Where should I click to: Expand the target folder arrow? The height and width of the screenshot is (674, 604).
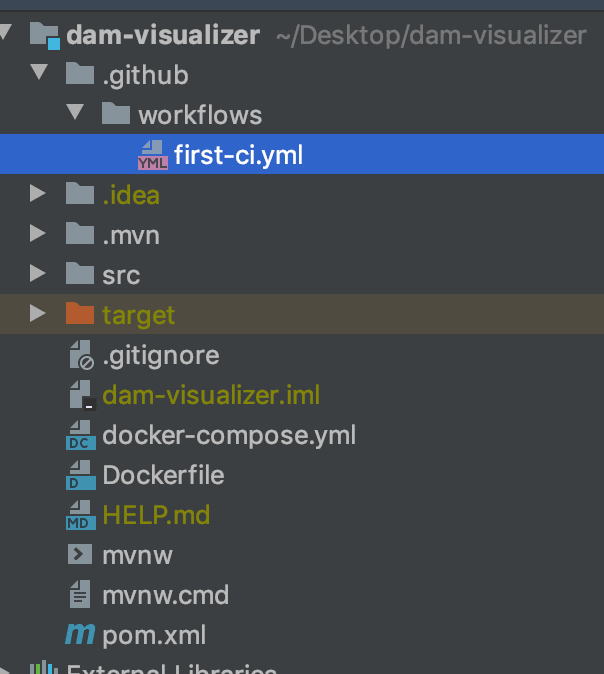[38, 313]
